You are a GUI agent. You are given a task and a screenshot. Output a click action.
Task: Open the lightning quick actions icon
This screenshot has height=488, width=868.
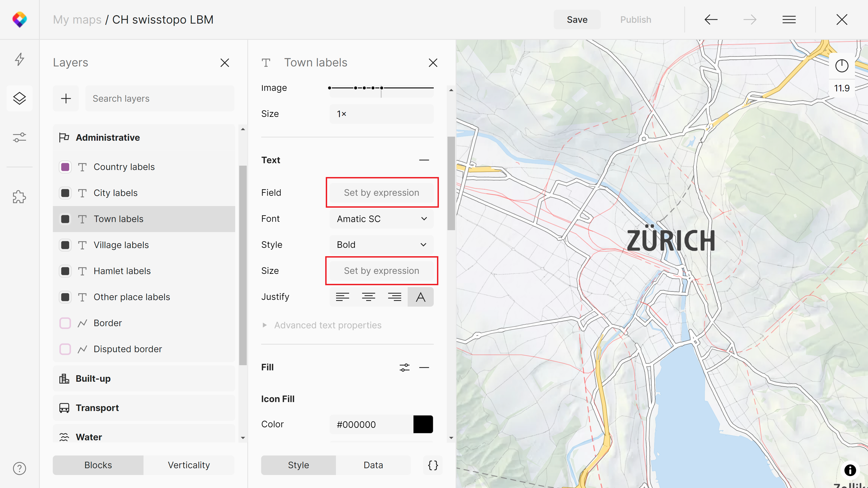click(x=19, y=59)
